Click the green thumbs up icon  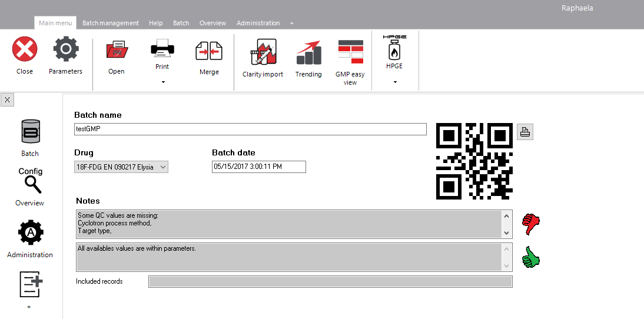(530, 257)
